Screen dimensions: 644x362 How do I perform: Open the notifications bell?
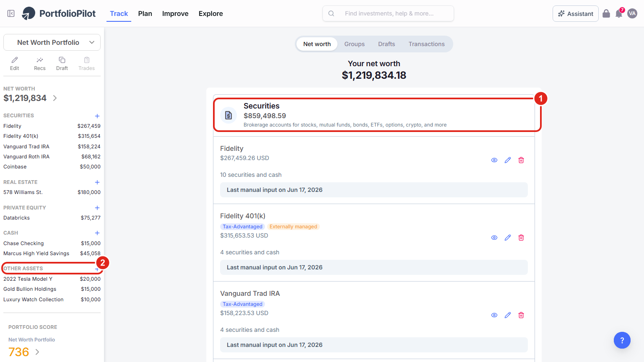(x=619, y=13)
